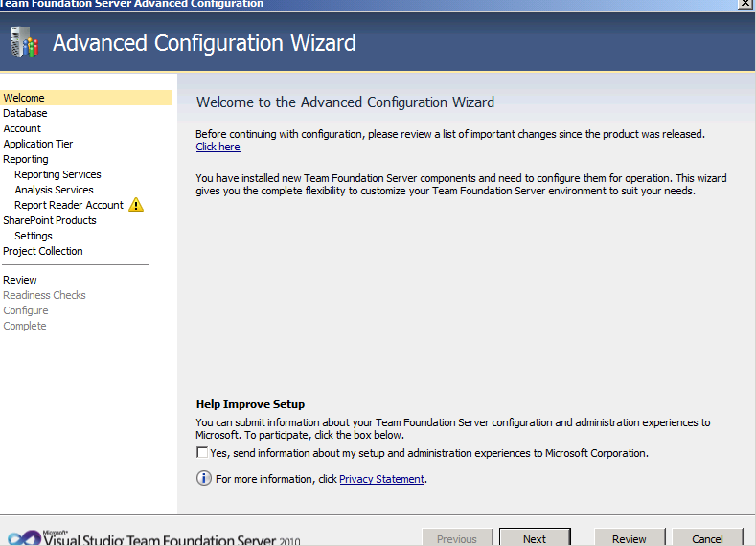Image resolution: width=756 pixels, height=546 pixels.
Task: Click 'Welcome to the Advanced Configuration Wizard' heading
Action: pyautogui.click(x=345, y=102)
